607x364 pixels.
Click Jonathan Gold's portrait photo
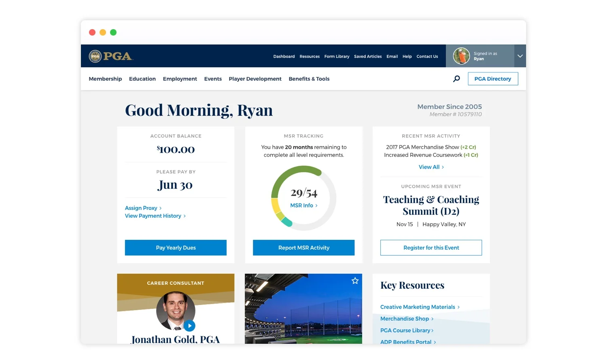[x=176, y=311]
